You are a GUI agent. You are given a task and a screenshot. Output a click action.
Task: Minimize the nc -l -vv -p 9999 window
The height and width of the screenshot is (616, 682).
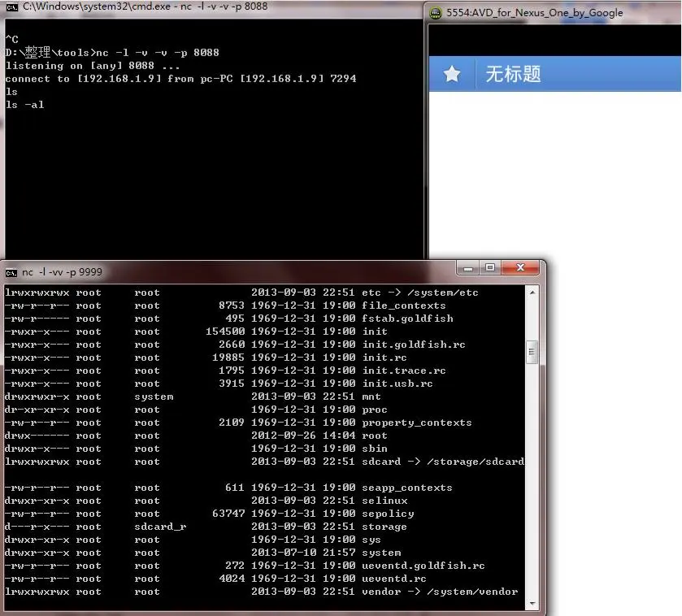click(x=468, y=268)
